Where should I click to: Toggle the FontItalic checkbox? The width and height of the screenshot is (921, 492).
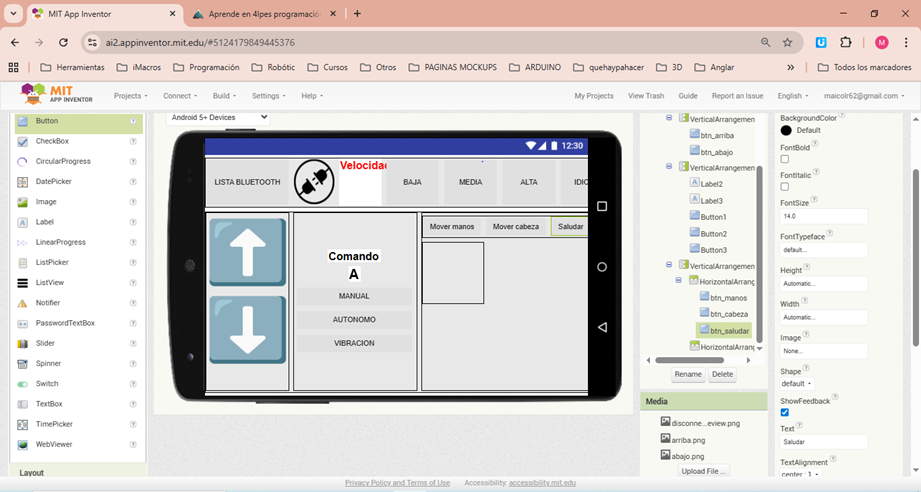785,186
